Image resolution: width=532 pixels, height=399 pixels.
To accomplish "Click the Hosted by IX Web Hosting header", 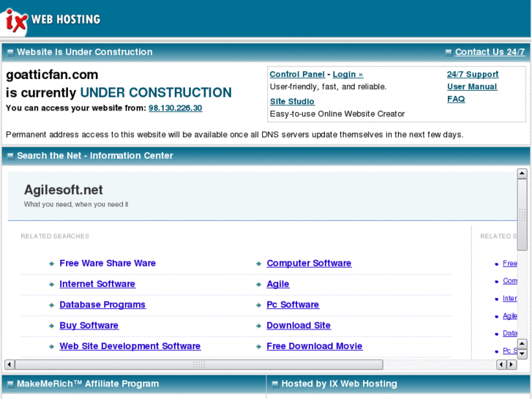I will coord(340,384).
